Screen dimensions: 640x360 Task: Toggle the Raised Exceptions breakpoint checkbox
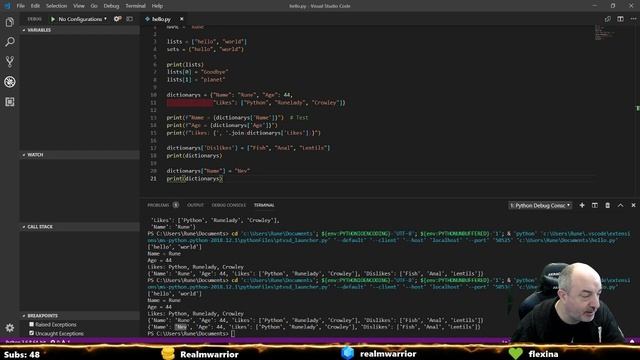(x=31, y=324)
